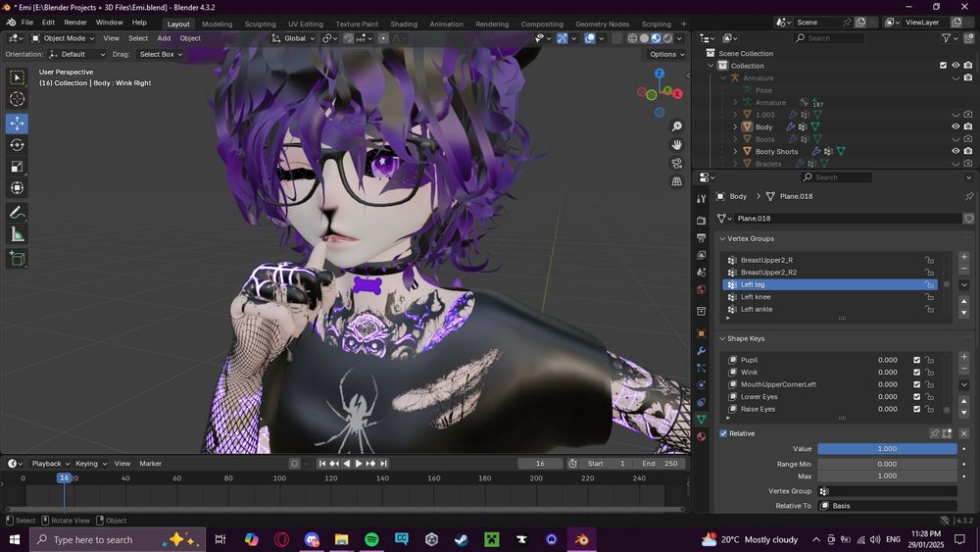Clear shape keys X button

point(963,433)
